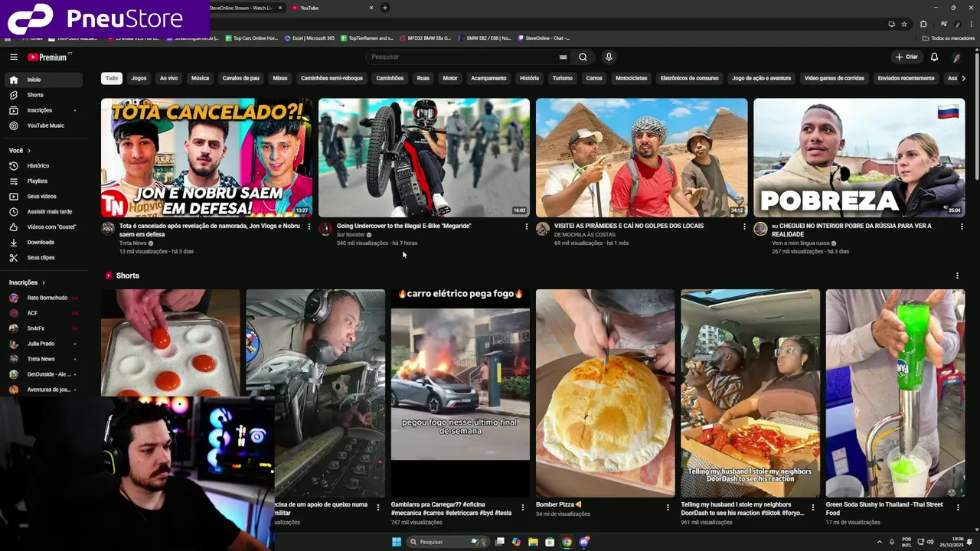The width and height of the screenshot is (980, 551).
Task: Switch to the StereOnline Stream browser tab
Action: pos(243,8)
